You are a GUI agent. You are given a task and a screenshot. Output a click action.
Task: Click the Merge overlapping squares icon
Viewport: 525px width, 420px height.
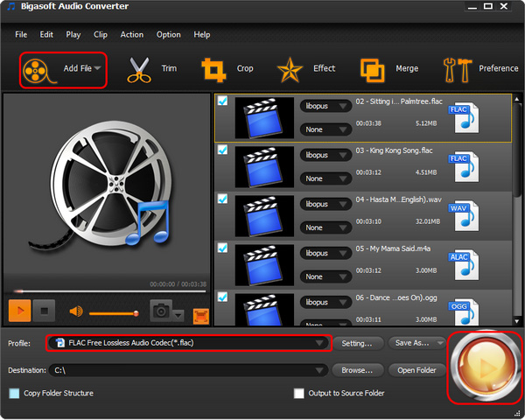click(x=373, y=70)
